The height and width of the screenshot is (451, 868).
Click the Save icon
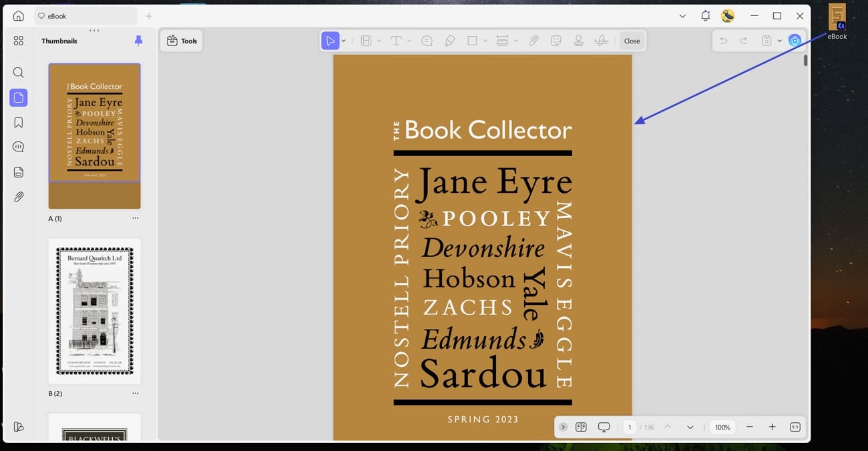[767, 41]
